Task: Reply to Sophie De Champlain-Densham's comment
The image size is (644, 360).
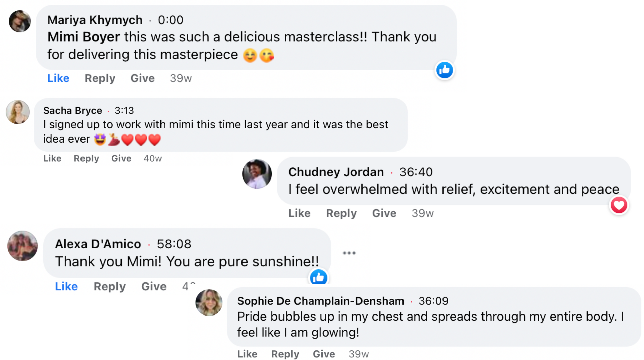Action: 285,354
